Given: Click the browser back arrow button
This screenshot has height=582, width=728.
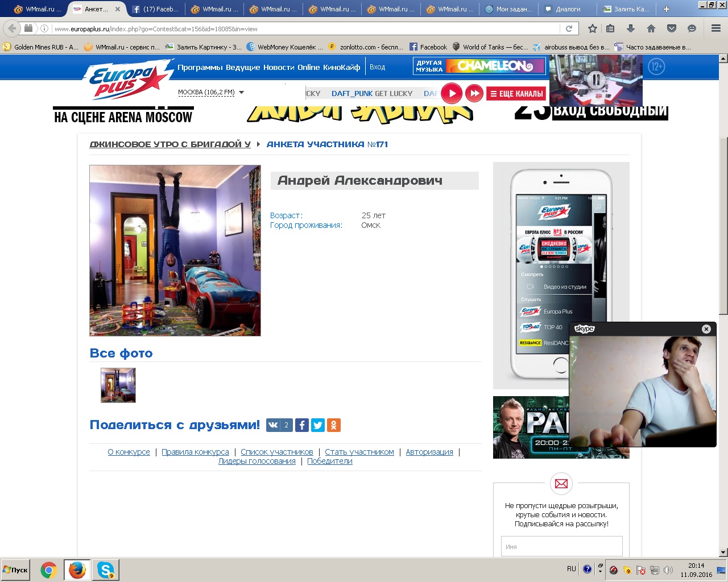Looking at the screenshot, I should (13, 28).
